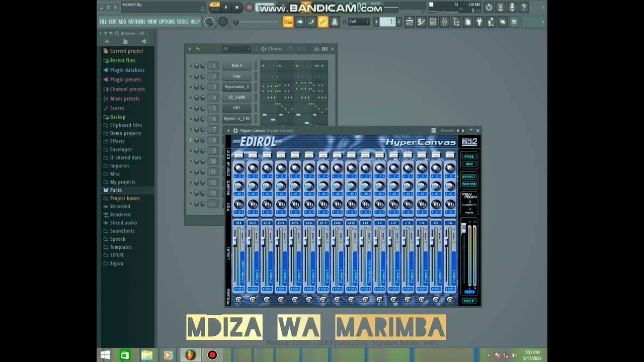Open the PATTERNS menu
This screenshot has width=644, height=362.
pos(137,22)
